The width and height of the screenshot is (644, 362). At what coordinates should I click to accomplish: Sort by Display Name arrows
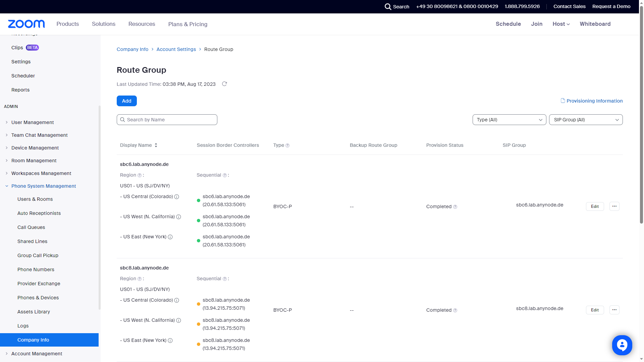tap(156, 145)
